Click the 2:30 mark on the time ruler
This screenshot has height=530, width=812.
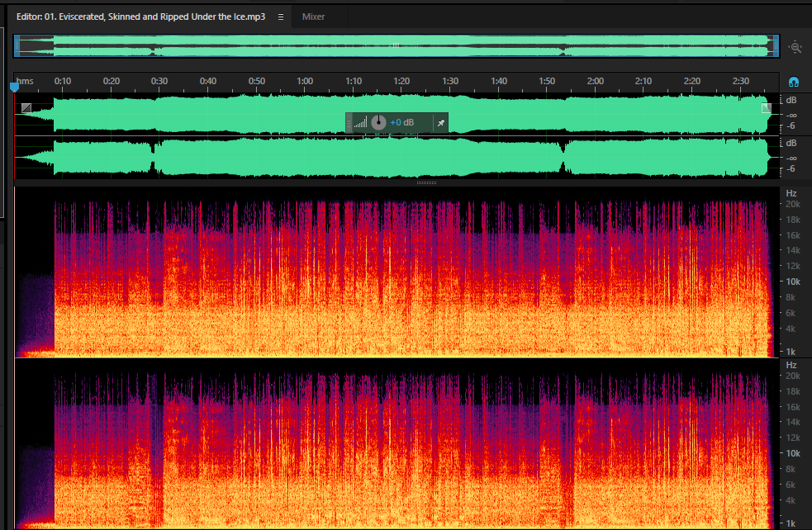point(740,81)
